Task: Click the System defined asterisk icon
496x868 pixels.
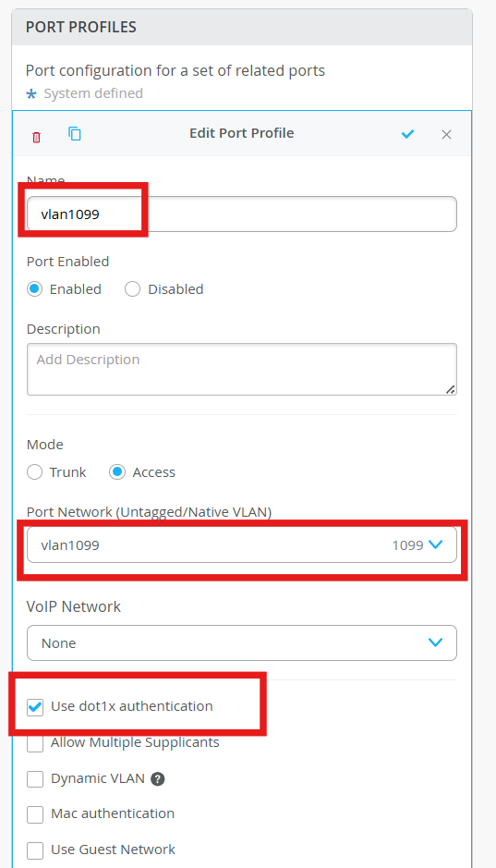Action: [31, 94]
